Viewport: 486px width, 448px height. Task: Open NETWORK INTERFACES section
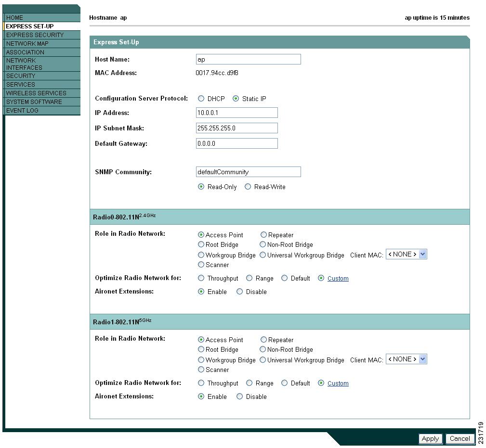tap(42, 64)
